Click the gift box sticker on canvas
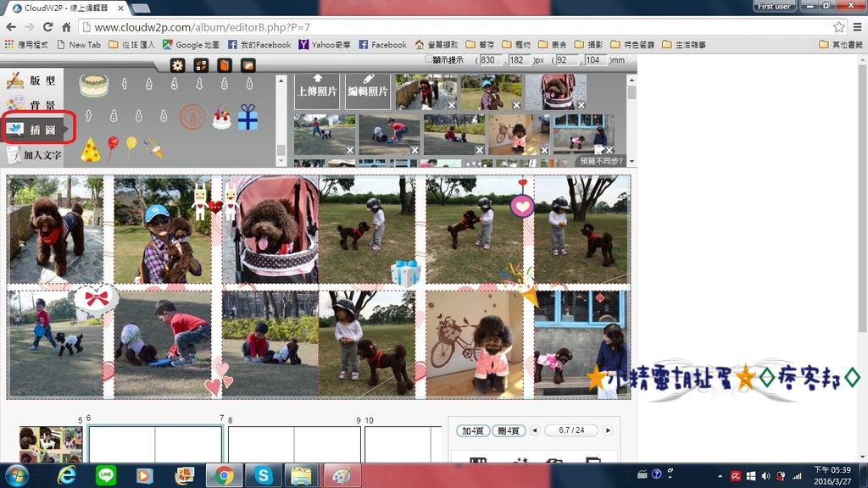Viewport: 868px width, 488px height. coord(406,274)
